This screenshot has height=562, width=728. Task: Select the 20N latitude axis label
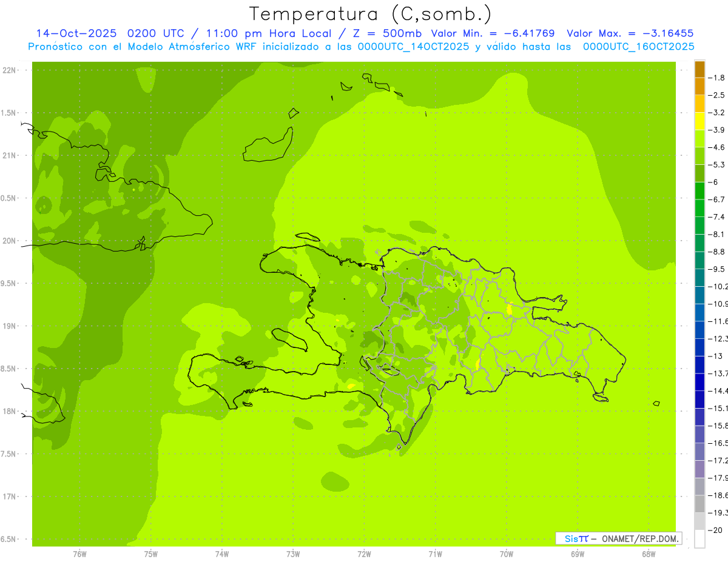(x=10, y=241)
